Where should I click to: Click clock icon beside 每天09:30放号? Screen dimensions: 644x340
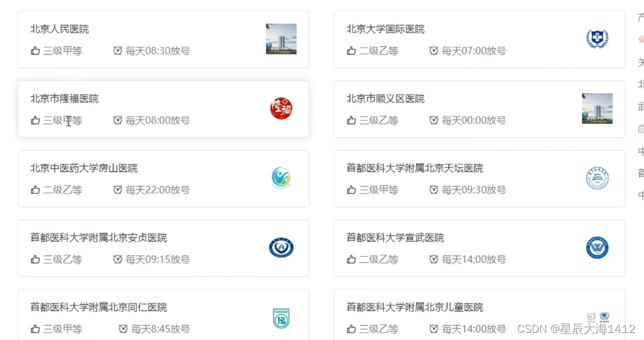tap(434, 190)
